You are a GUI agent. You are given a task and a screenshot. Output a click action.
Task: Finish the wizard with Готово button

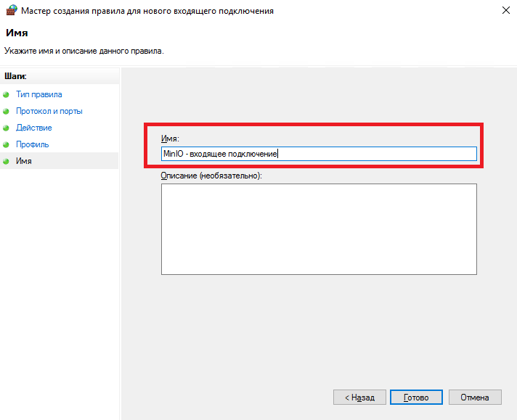point(416,398)
